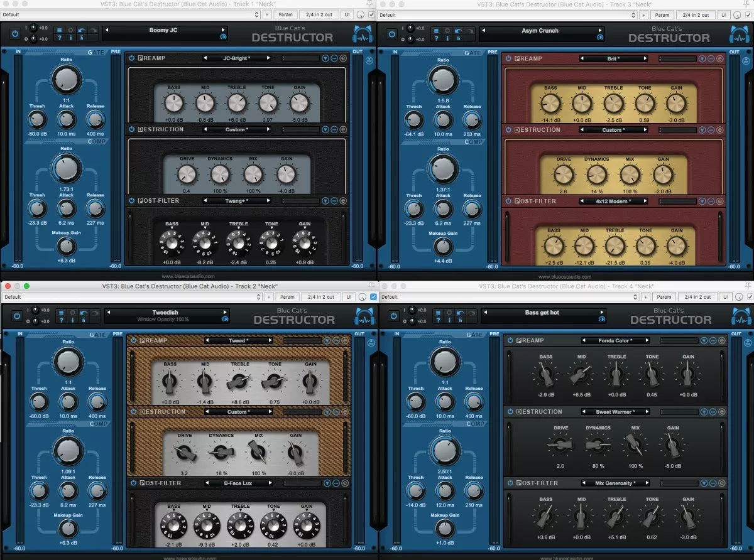Open '2/4 in 2 out' routing in Track 2

320,296
